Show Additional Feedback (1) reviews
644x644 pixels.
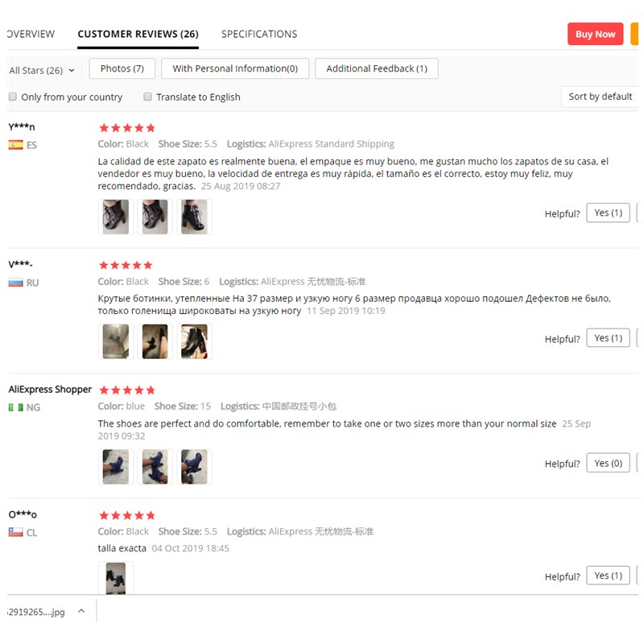(377, 68)
